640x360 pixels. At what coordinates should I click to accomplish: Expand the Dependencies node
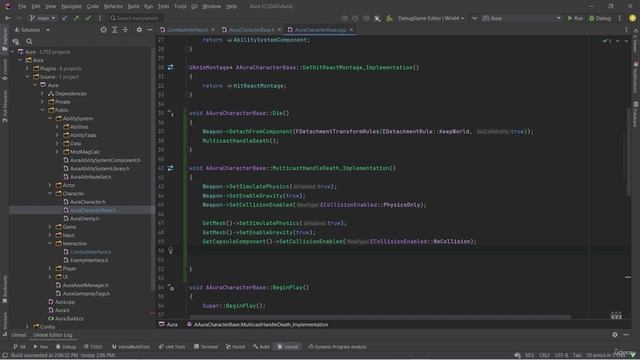(42, 93)
